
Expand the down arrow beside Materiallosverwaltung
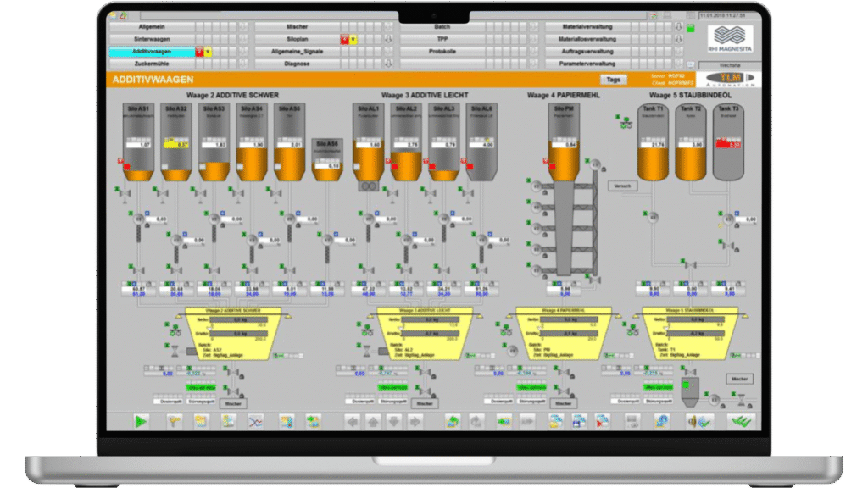pos(679,39)
